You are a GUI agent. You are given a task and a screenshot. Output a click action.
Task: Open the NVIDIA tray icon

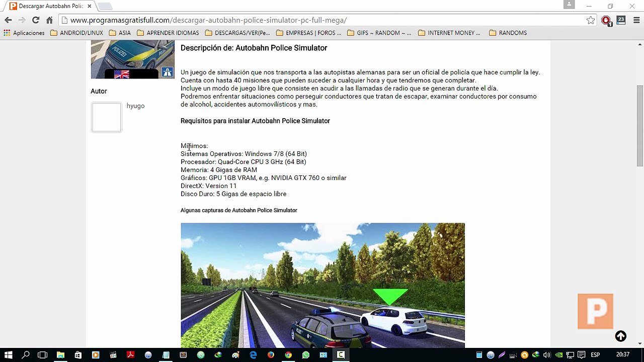pos(558,354)
